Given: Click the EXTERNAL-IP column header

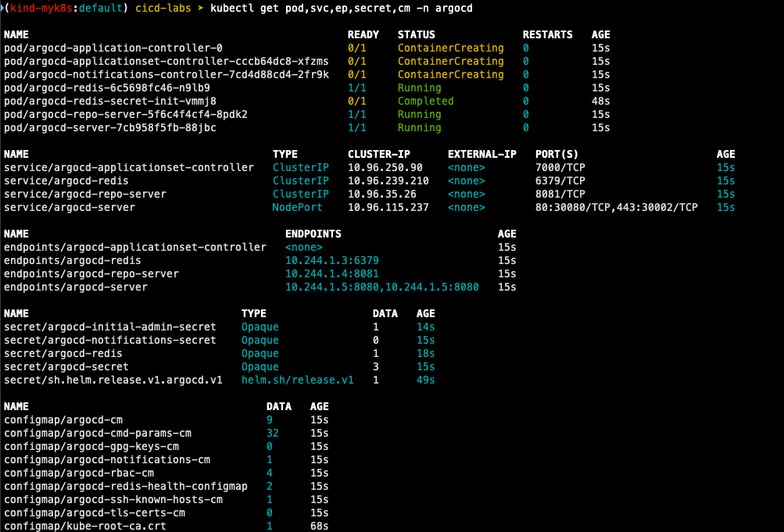Looking at the screenshot, I should 482,154.
